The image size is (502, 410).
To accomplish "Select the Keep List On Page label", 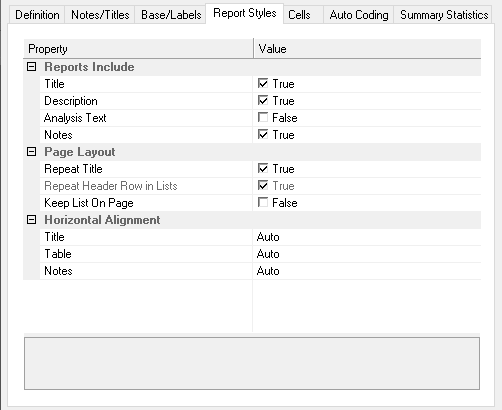I will tap(89, 203).
